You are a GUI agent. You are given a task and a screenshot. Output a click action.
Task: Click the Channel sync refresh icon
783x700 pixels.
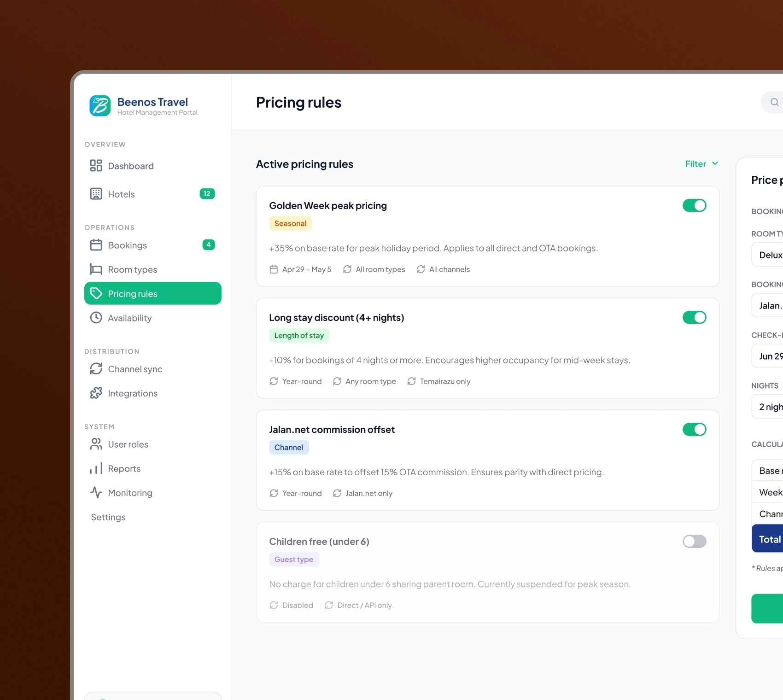point(96,369)
